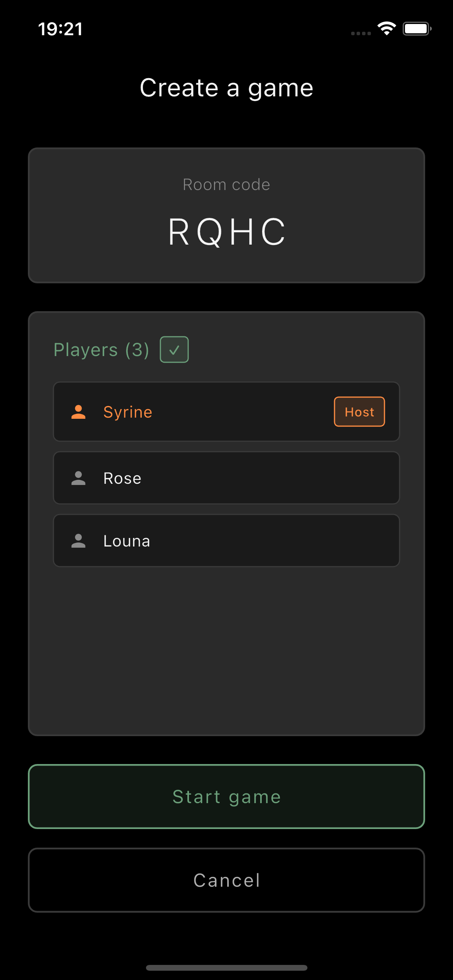The image size is (453, 980).
Task: Tap the Room code label
Action: [226, 185]
